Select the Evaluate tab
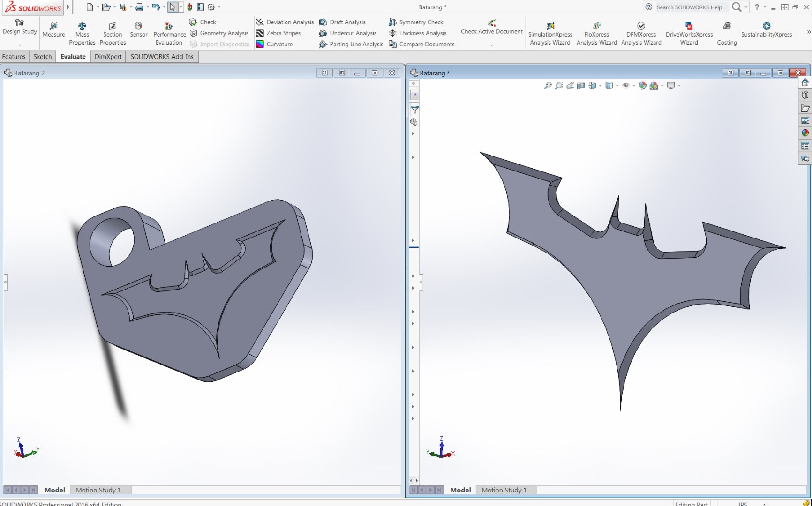The width and height of the screenshot is (812, 506). (73, 57)
